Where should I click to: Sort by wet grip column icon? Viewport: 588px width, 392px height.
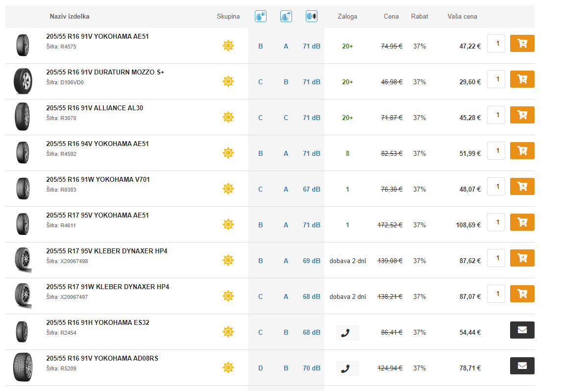(286, 16)
